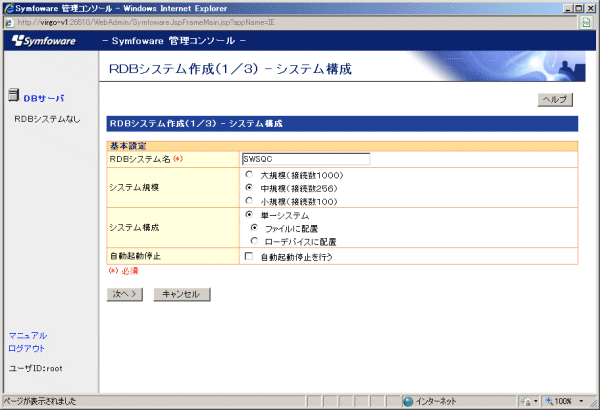Viewport: 600px width, 410px height.
Task: Click the システム構成 label
Action: tap(134, 228)
